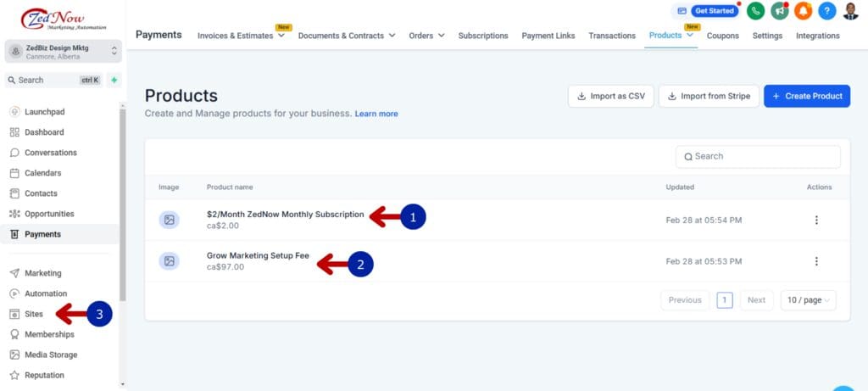The image size is (868, 391).
Task: Select page 1 in pagination
Action: click(725, 300)
